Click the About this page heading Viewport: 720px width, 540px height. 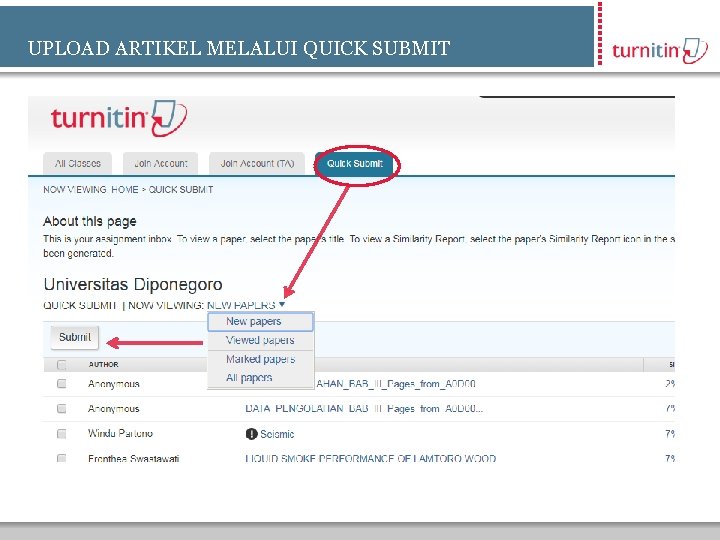pyautogui.click(x=90, y=222)
